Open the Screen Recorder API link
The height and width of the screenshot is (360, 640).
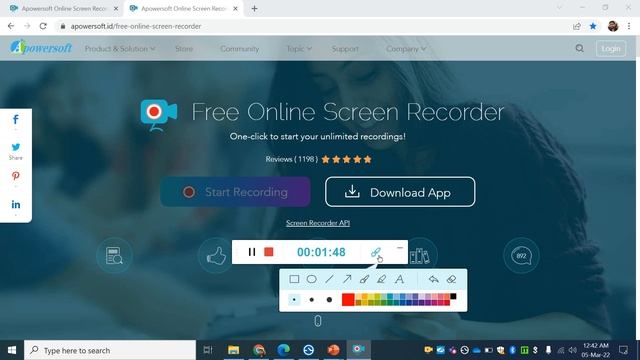click(318, 223)
